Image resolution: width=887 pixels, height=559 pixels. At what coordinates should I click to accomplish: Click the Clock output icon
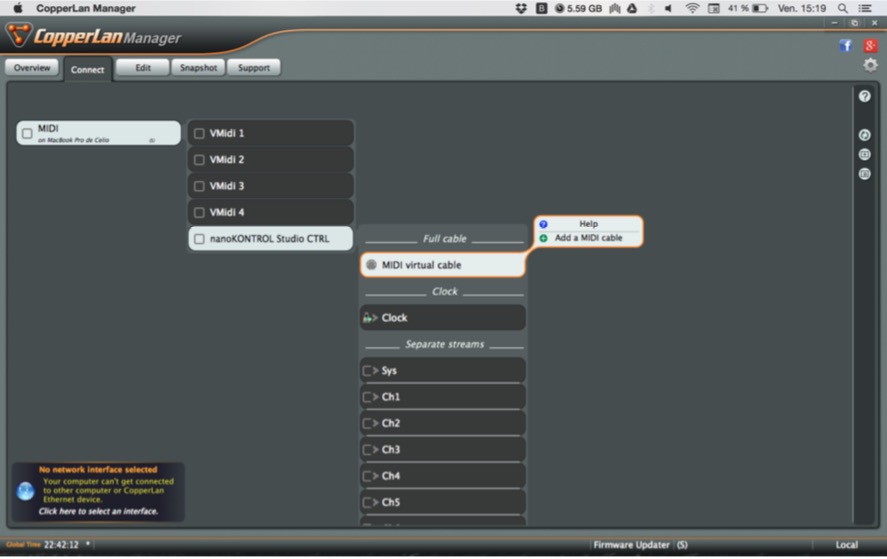click(369, 318)
